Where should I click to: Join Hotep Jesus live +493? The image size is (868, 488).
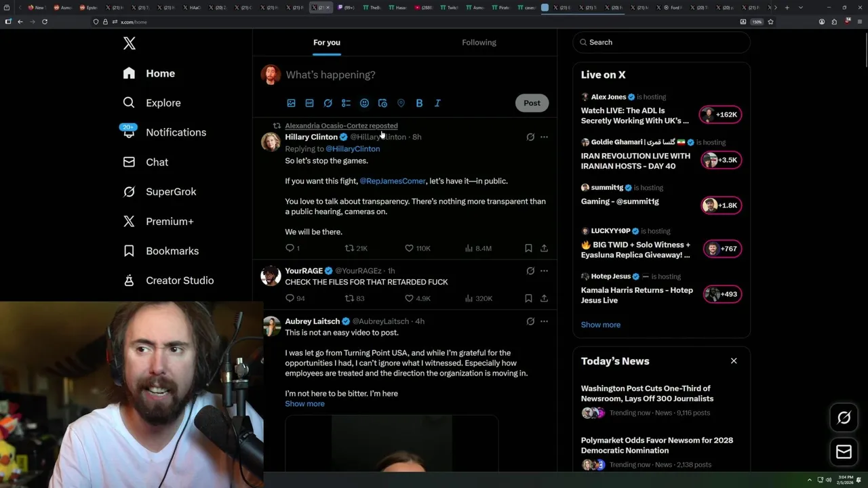(x=722, y=294)
